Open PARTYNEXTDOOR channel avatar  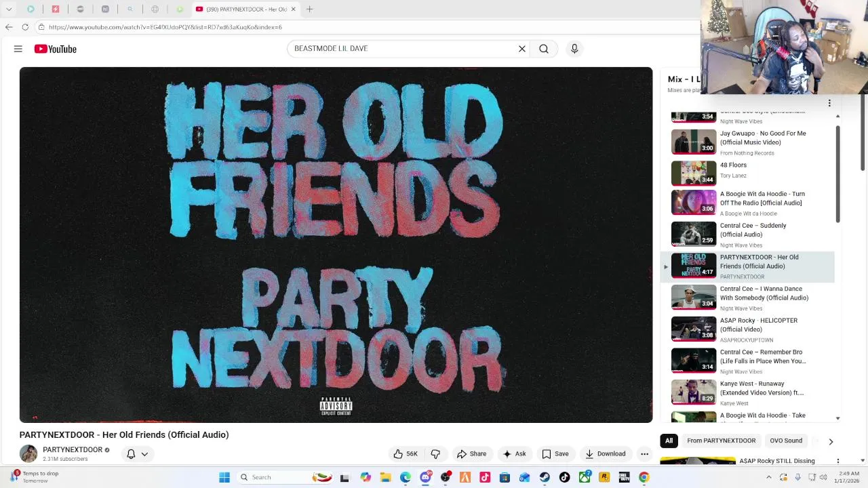[28, 453]
